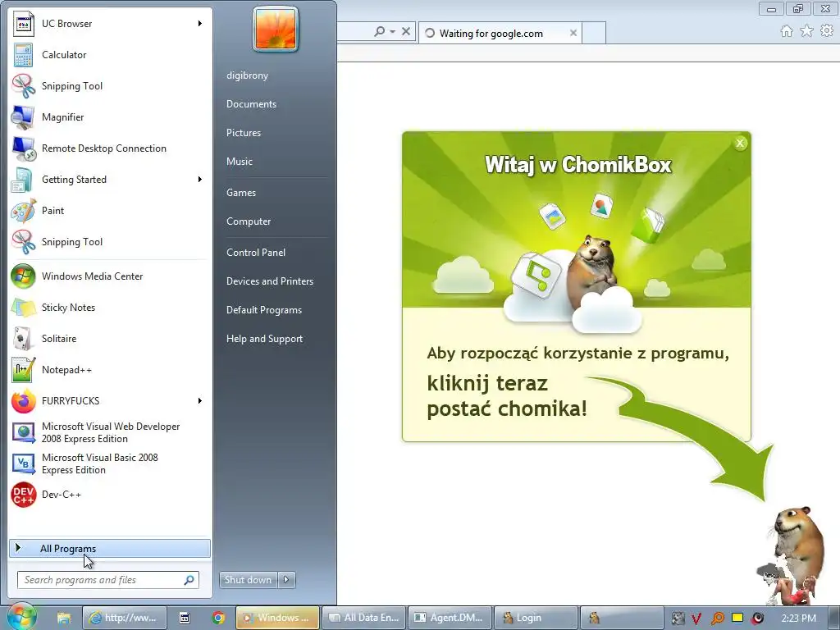Switch to 'All Data En...' taskbar window

click(365, 618)
